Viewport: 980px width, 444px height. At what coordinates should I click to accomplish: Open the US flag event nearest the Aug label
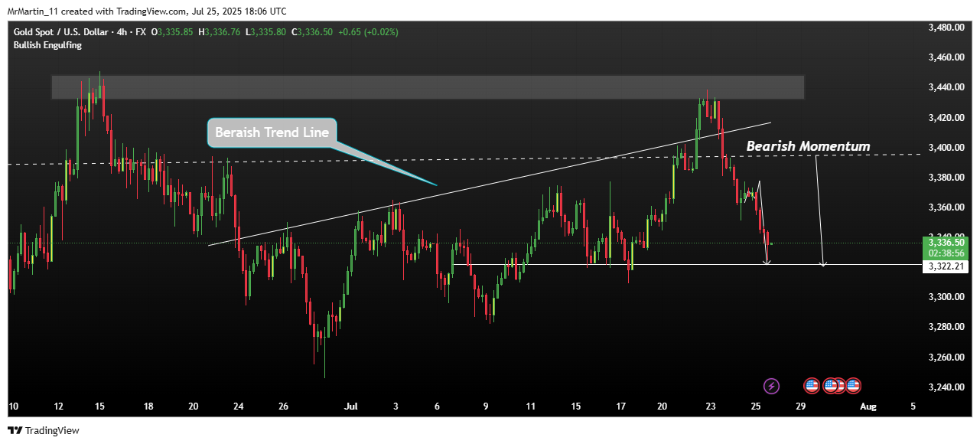click(853, 386)
